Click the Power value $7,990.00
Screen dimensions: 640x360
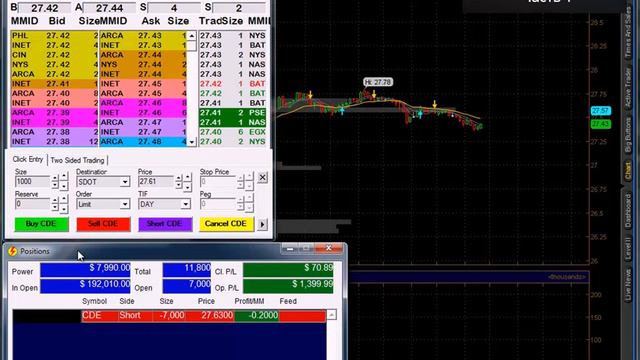tap(85, 269)
